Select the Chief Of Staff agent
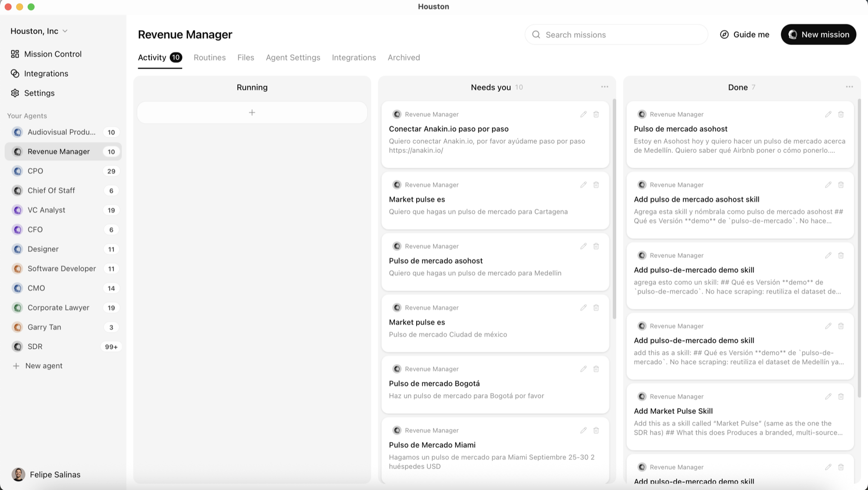The height and width of the screenshot is (490, 868). click(63, 191)
